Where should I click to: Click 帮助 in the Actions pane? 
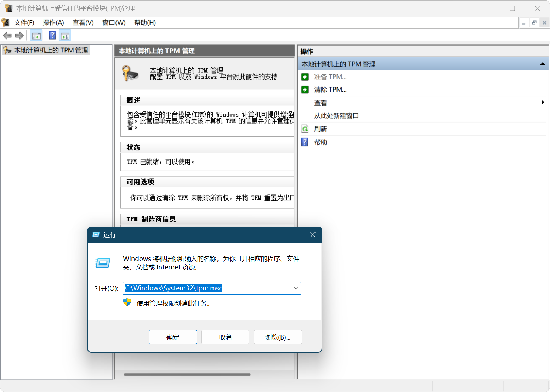pyautogui.click(x=321, y=142)
